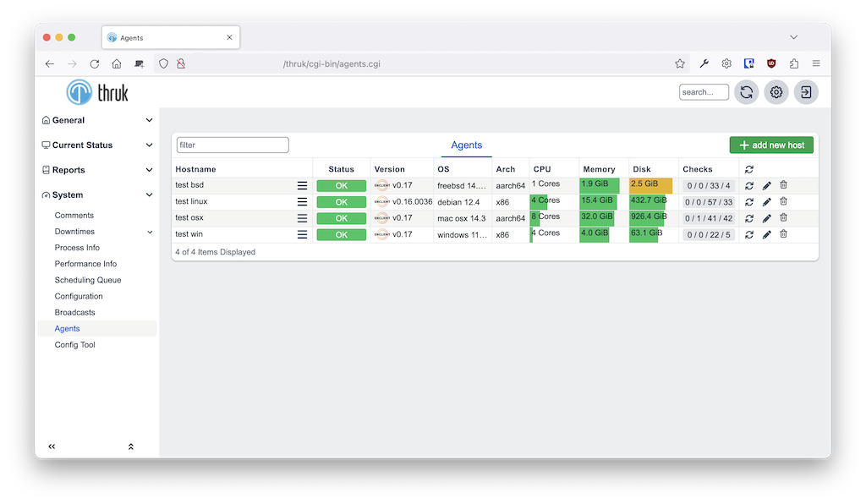Select Agents in sidebar
Viewport: 866px width, 504px height.
(x=68, y=328)
